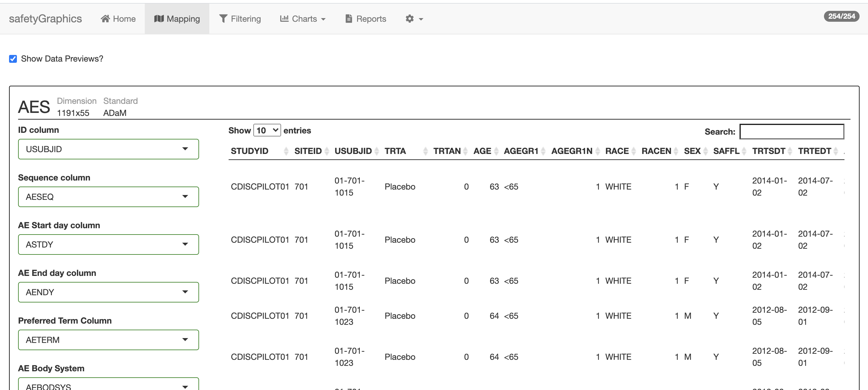Image resolution: width=868 pixels, height=390 pixels.
Task: Click the Home house icon
Action: point(105,18)
